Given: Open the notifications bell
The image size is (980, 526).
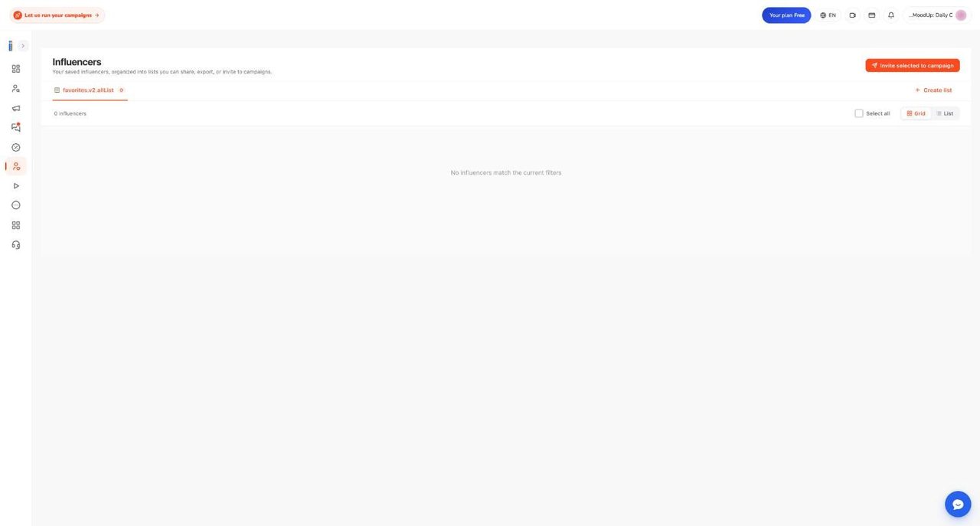Looking at the screenshot, I should click(x=891, y=15).
